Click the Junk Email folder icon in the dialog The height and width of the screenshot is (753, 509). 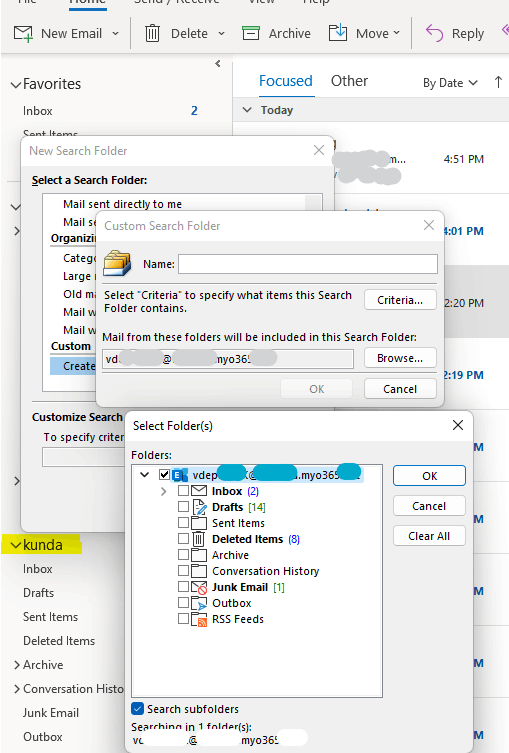199,587
